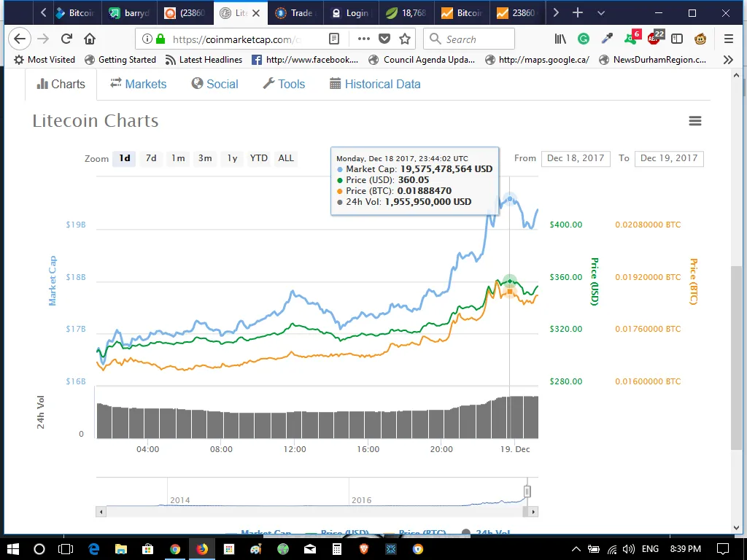The width and height of the screenshot is (747, 560).
Task: Open Getting Started bookmark
Action: (120, 60)
